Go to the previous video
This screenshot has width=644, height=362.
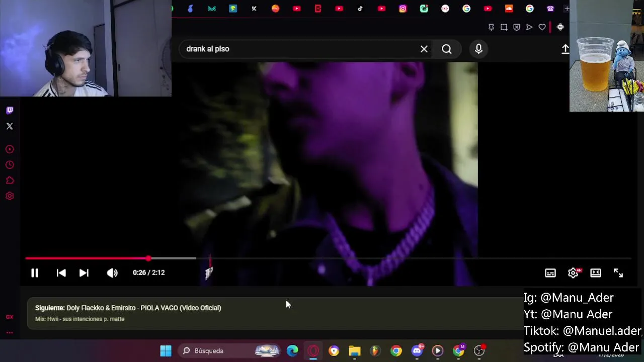61,273
